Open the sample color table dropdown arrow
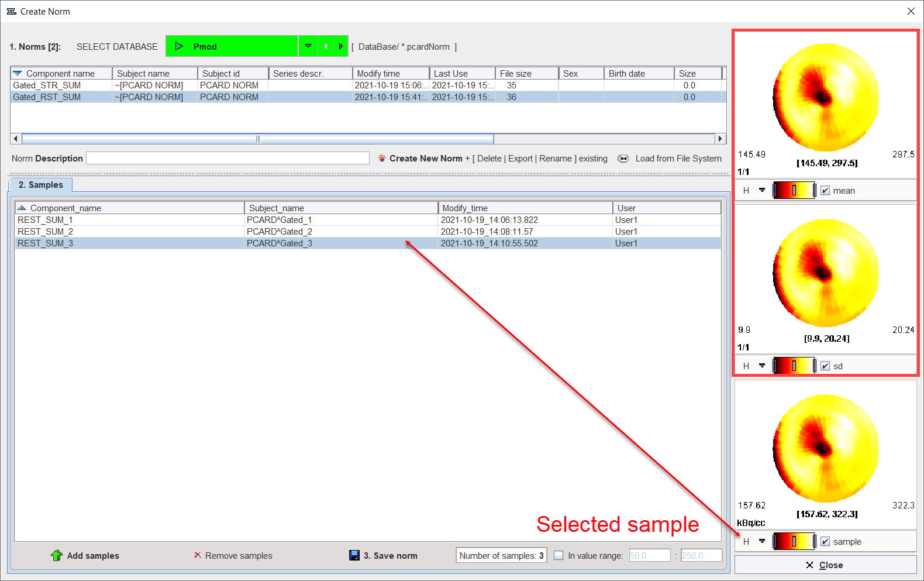 click(762, 541)
